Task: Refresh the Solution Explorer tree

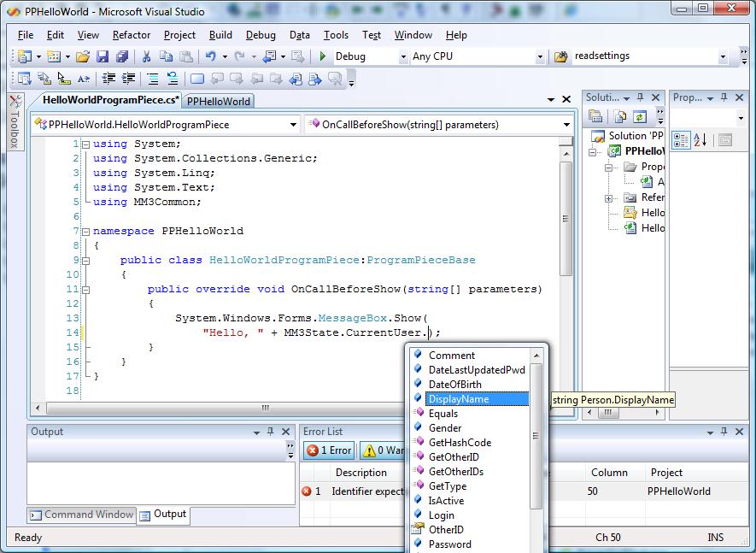Action: pyautogui.click(x=640, y=116)
